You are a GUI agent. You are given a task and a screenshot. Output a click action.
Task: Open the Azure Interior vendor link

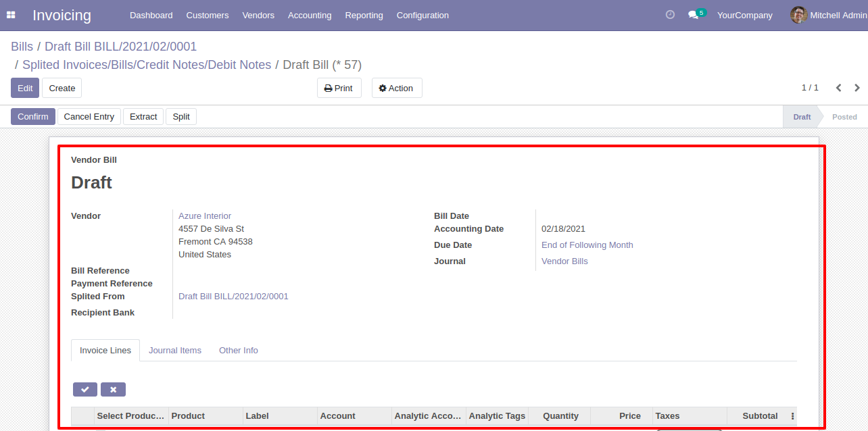[205, 216]
